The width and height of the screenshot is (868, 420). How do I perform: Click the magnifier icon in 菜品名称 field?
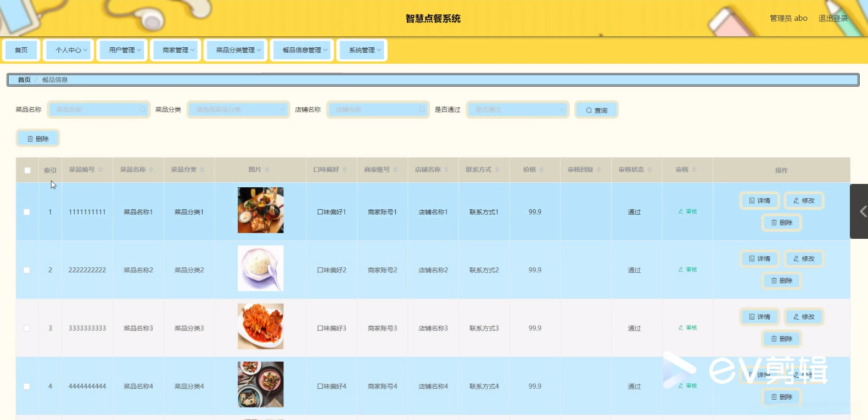pos(143,110)
